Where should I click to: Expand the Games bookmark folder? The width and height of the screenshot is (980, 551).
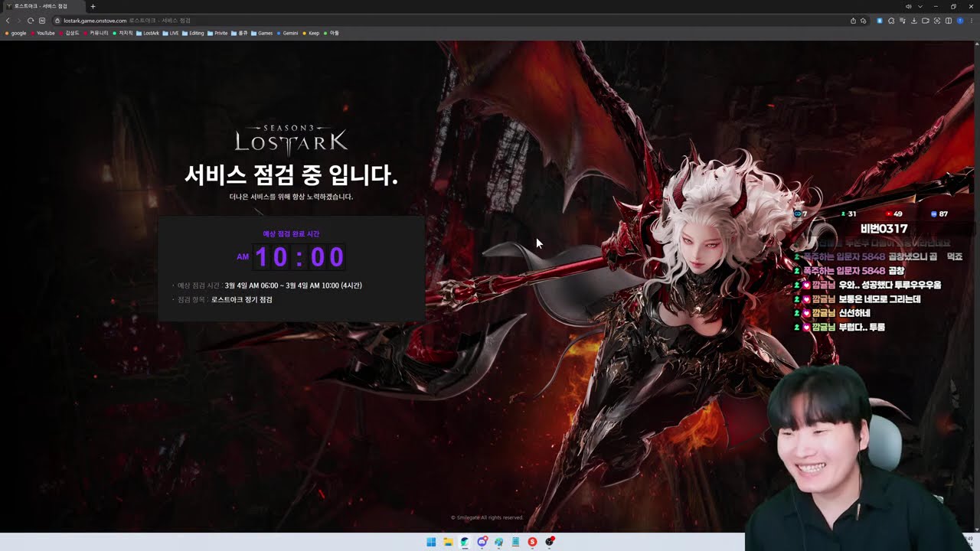point(262,33)
